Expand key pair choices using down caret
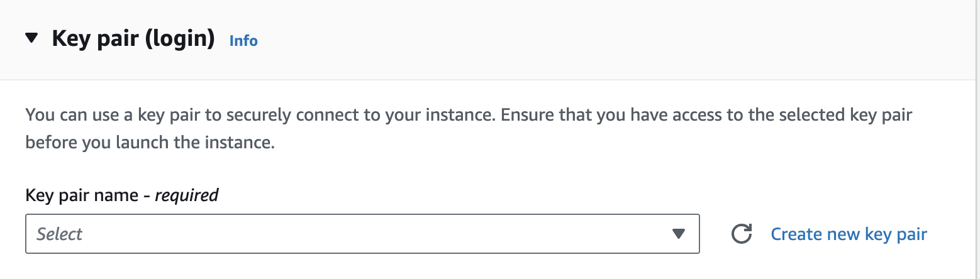 pos(678,234)
